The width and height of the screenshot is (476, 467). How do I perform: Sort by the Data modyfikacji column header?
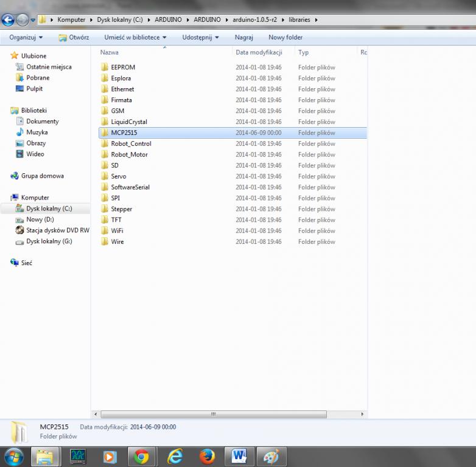coord(259,52)
